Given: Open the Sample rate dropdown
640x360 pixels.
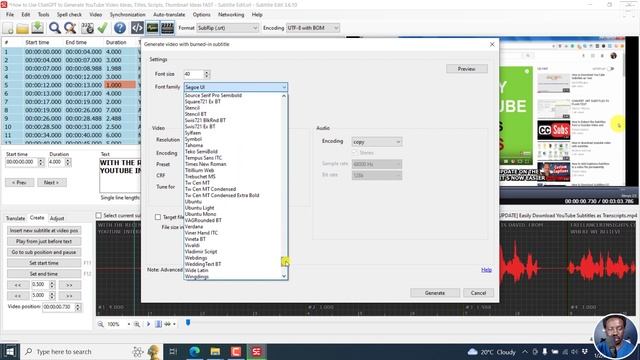Looking at the screenshot, I should tap(377, 164).
